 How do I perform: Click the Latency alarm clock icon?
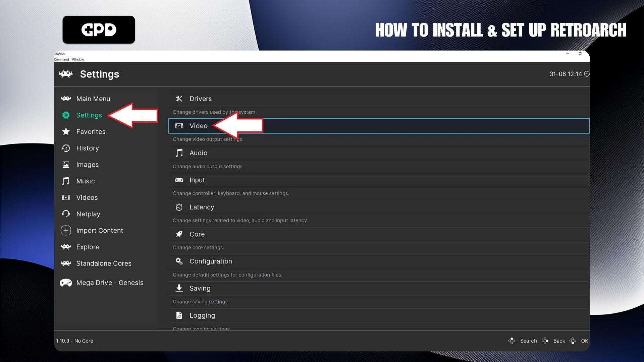point(179,207)
